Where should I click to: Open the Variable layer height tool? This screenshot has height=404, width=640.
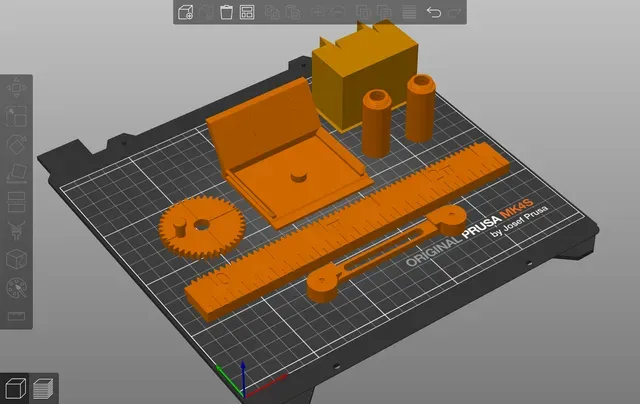point(409,12)
